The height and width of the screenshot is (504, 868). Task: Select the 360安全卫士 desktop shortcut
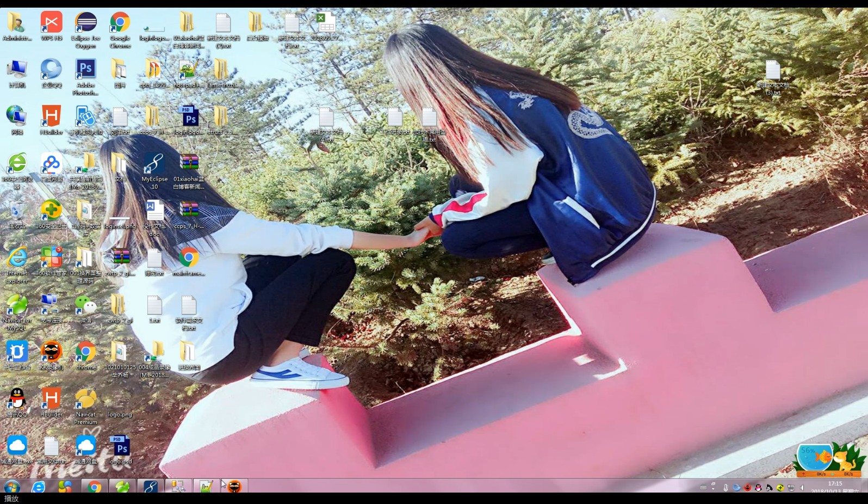[52, 214]
